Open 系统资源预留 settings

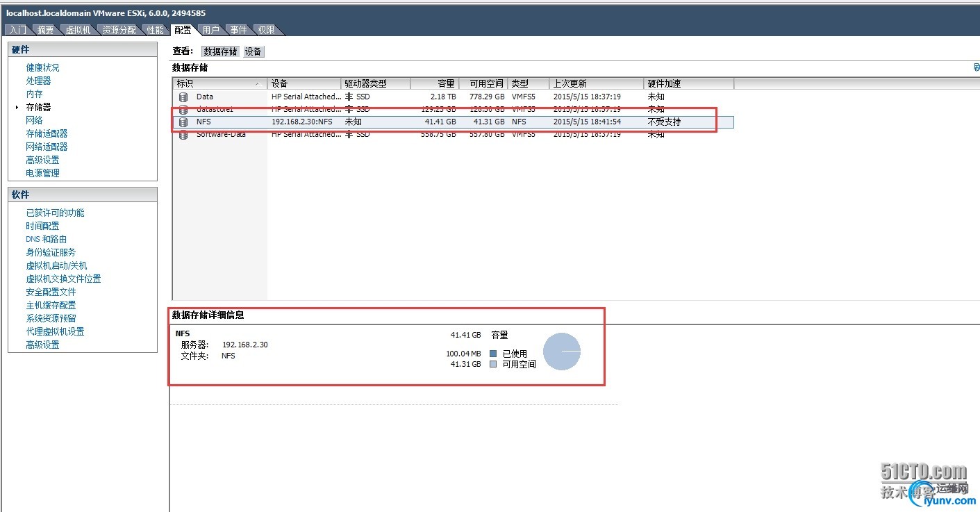click(51, 318)
